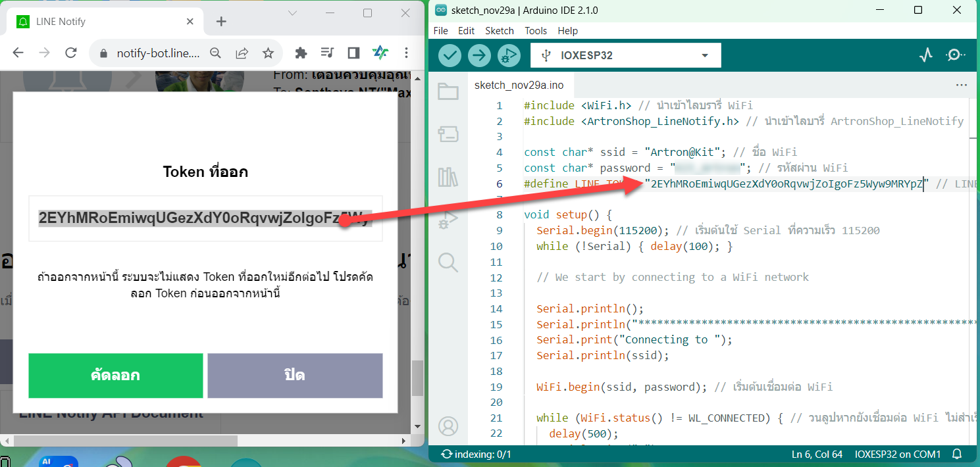Toggle Chrome side panel icon
Viewport: 980px width, 467px height.
pyautogui.click(x=353, y=53)
